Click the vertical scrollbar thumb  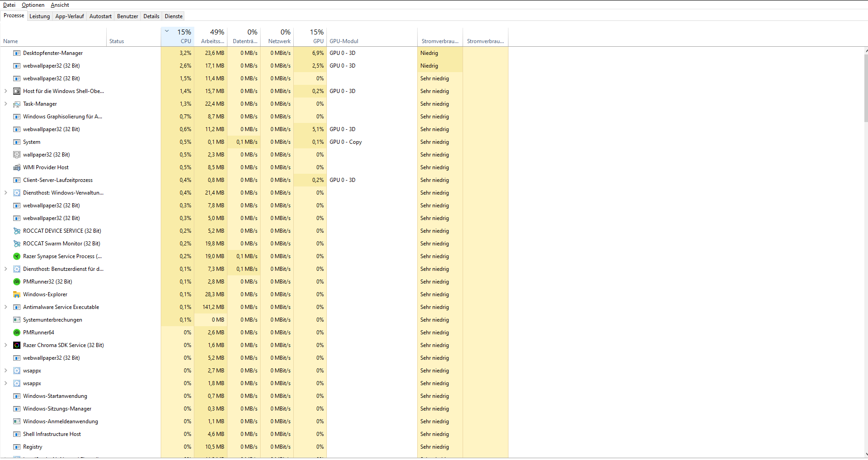tap(866, 88)
